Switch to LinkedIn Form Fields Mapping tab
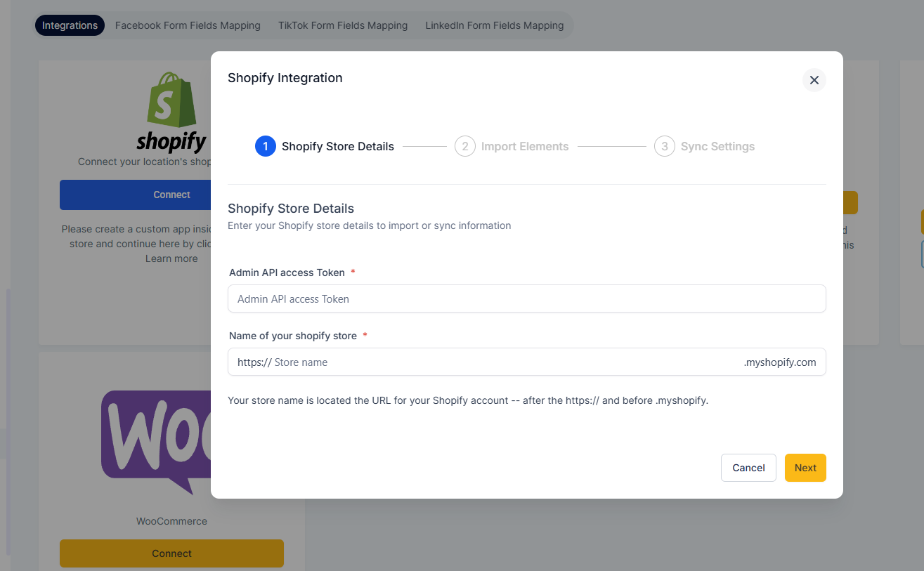The height and width of the screenshot is (571, 924). [x=495, y=25]
